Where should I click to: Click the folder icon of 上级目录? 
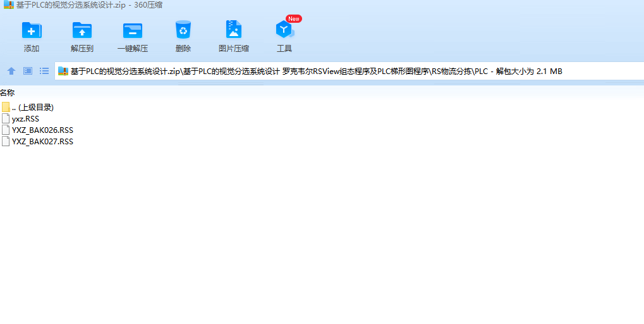point(6,108)
